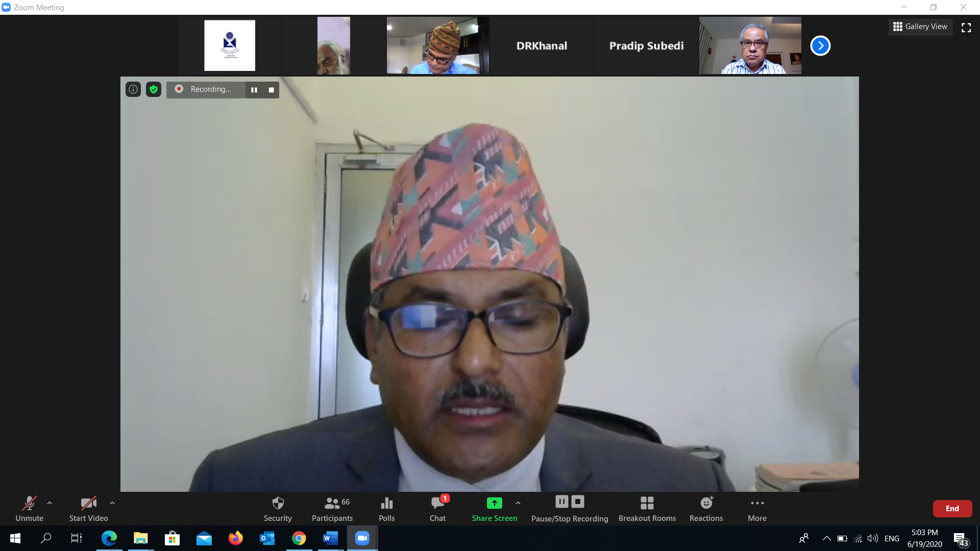
Task: Expand video options arrow next to Start Video
Action: [x=112, y=503]
